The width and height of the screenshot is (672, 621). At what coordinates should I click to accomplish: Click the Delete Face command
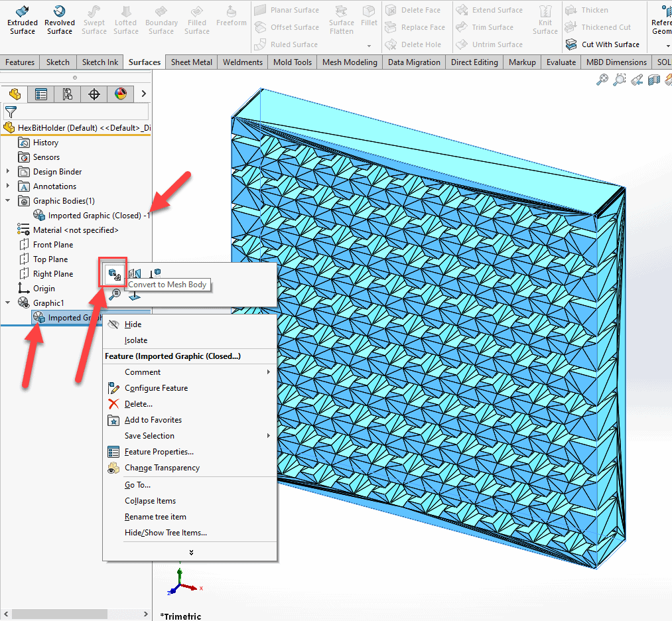(x=413, y=10)
